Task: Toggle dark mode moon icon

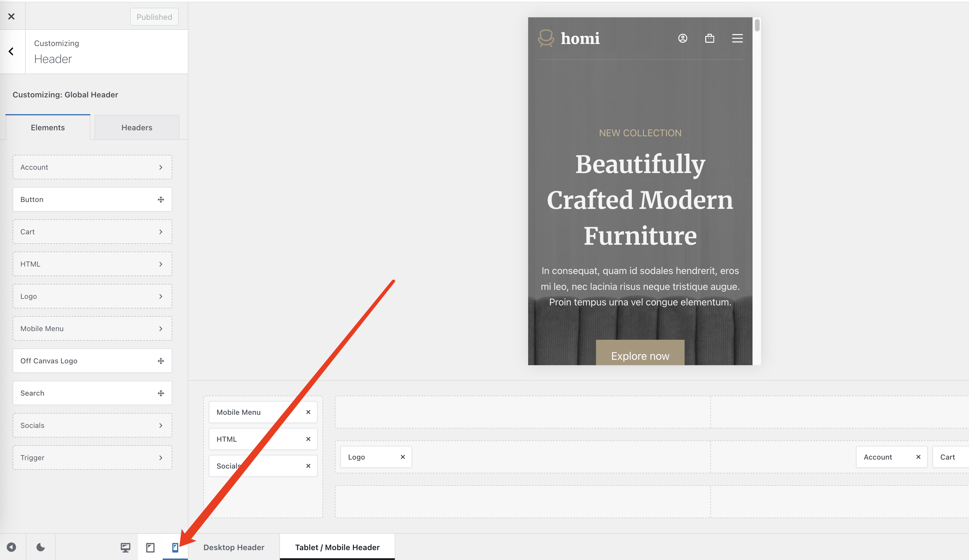Action: (40, 547)
